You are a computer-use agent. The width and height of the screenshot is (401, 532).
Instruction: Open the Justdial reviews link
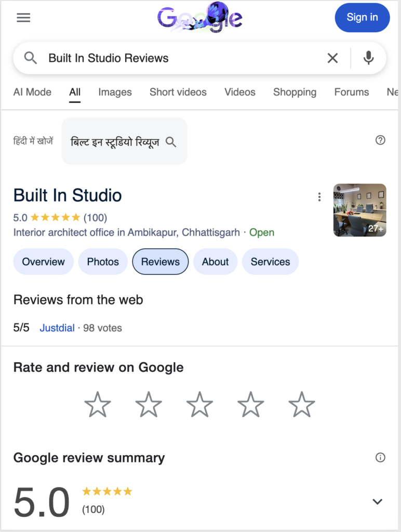57,328
